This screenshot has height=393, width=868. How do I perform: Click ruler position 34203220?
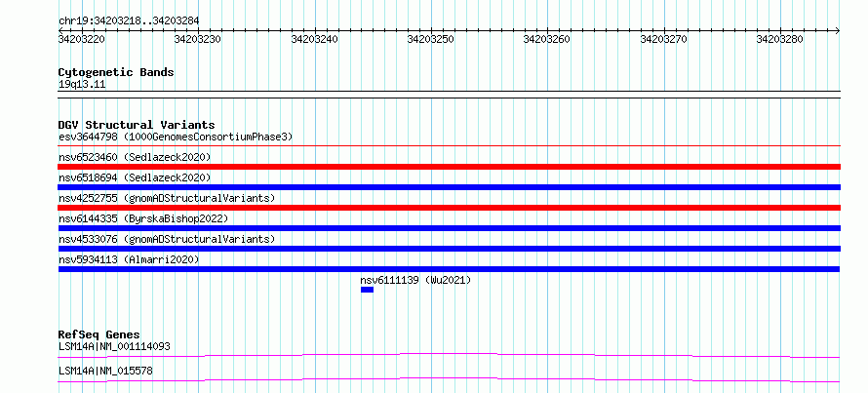[82, 39]
